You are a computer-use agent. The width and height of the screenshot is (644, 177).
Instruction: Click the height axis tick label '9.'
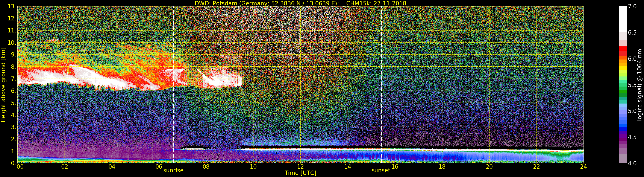[x=13, y=55]
